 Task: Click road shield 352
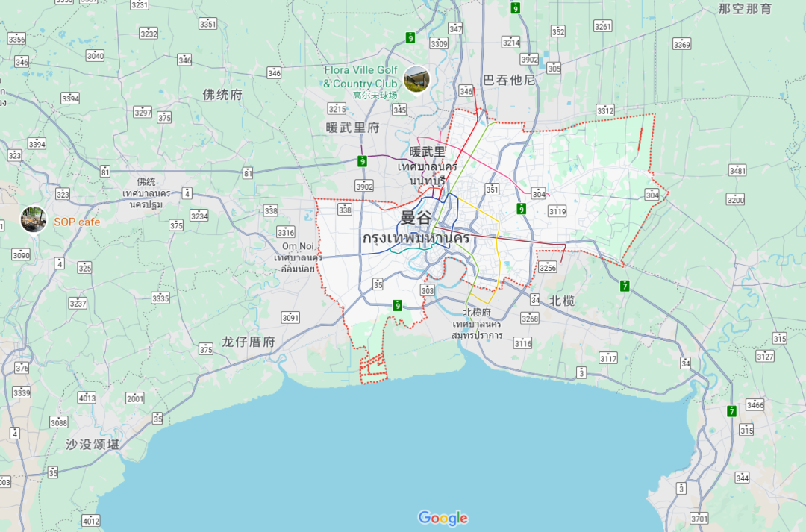[558, 31]
